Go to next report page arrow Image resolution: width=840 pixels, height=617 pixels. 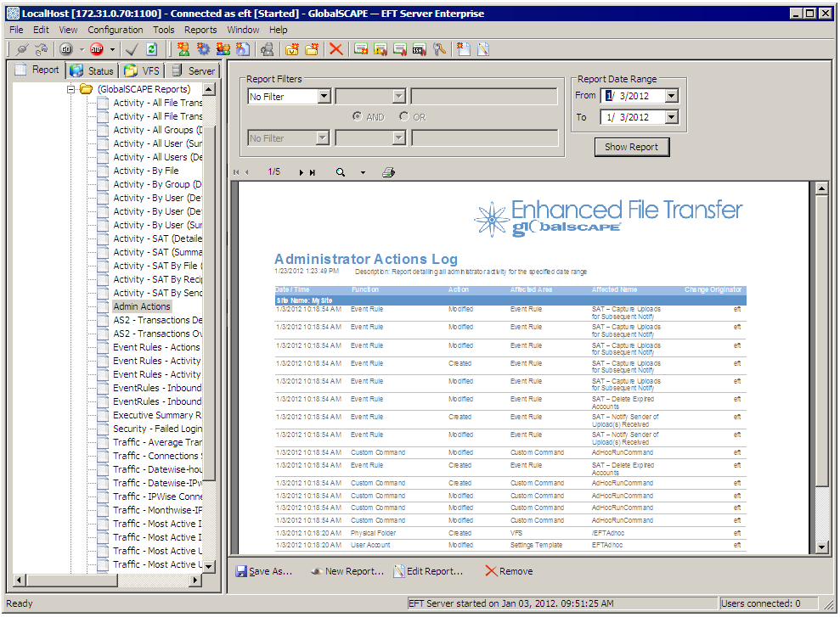coord(301,172)
